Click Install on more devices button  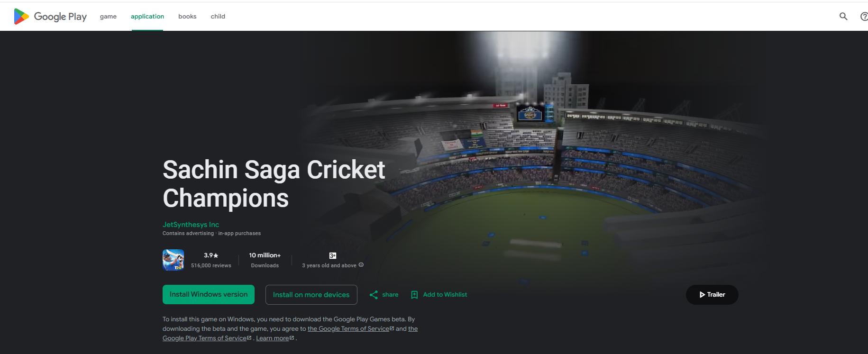pyautogui.click(x=311, y=295)
